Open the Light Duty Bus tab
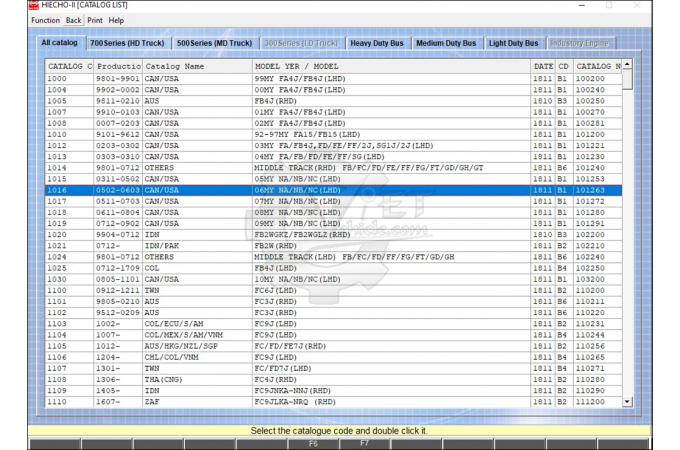 click(513, 43)
